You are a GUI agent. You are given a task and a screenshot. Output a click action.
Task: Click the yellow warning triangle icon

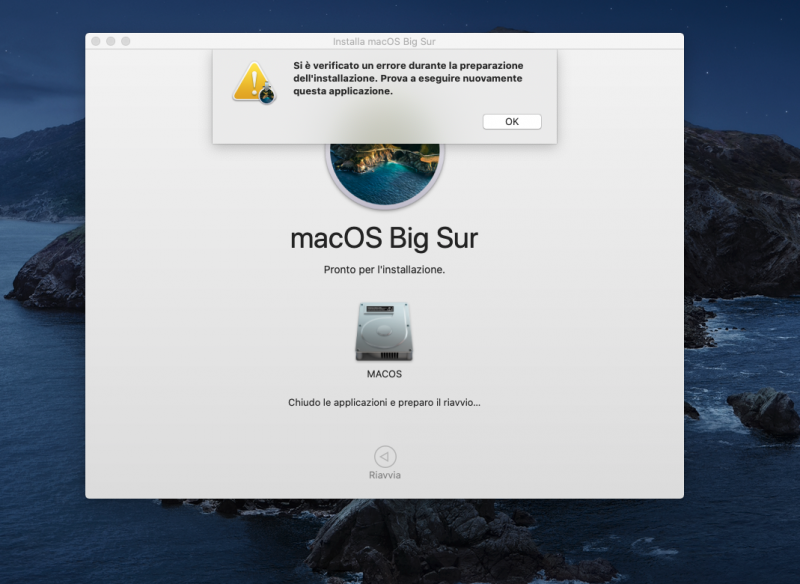coord(254,83)
